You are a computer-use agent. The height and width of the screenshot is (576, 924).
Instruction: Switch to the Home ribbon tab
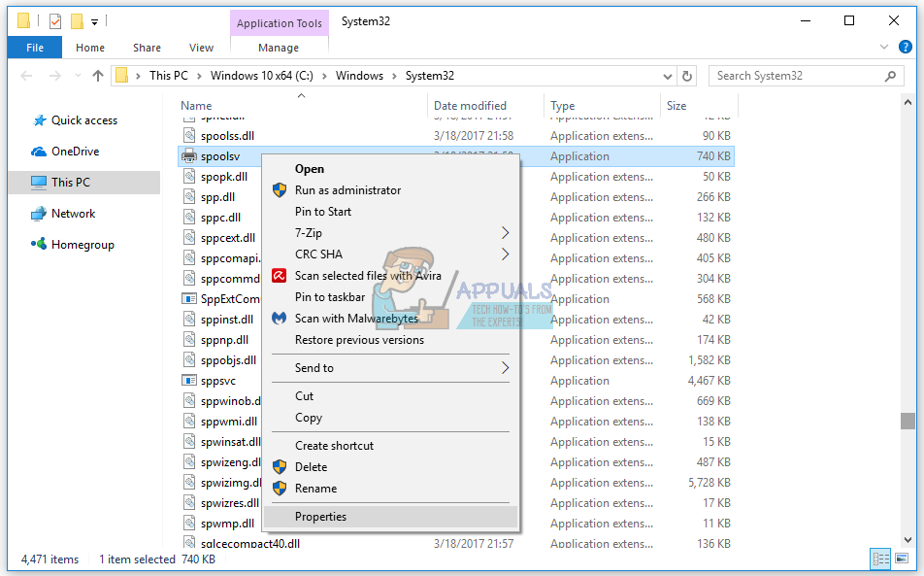90,48
